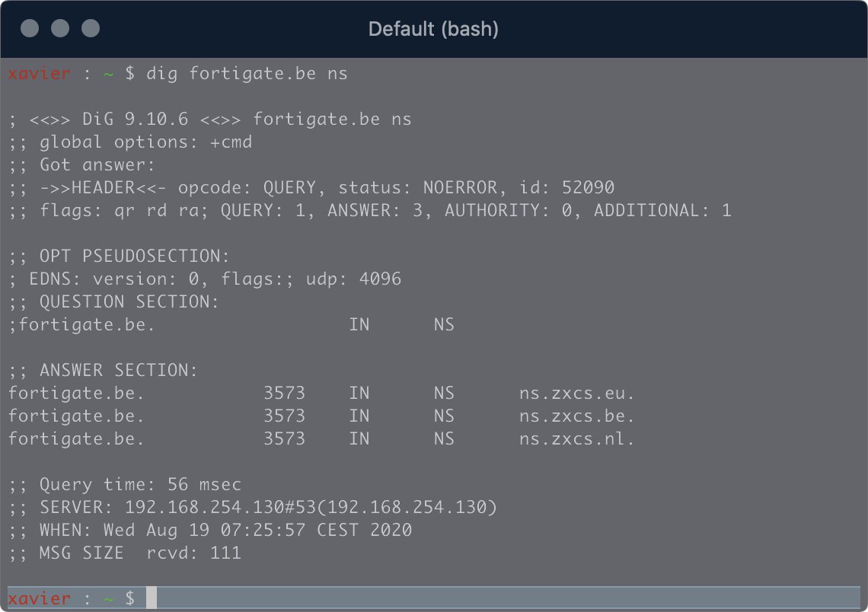Screen dimensions: 868x612
Task: Click the command text 'dig fortigate.be ns'
Action: (x=247, y=74)
